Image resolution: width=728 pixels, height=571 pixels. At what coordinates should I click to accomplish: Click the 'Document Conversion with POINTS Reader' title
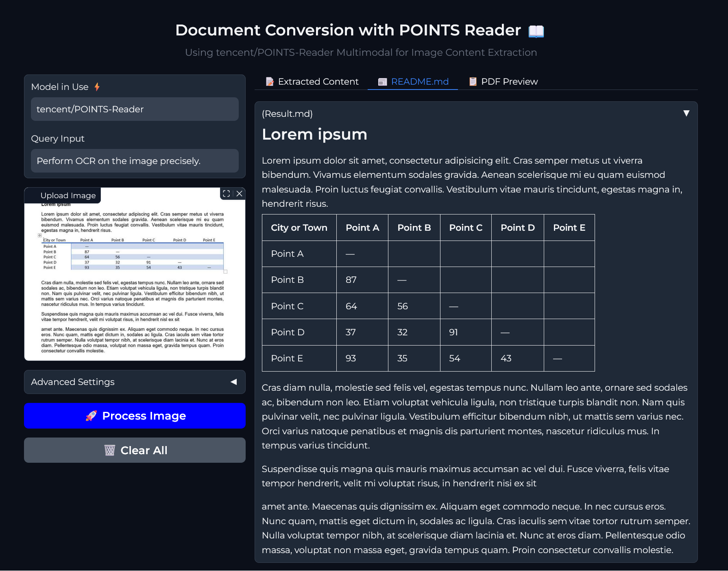point(348,30)
